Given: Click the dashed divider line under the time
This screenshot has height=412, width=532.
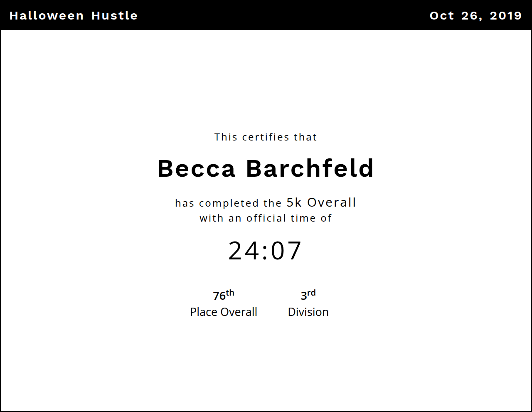Looking at the screenshot, I should [266, 275].
